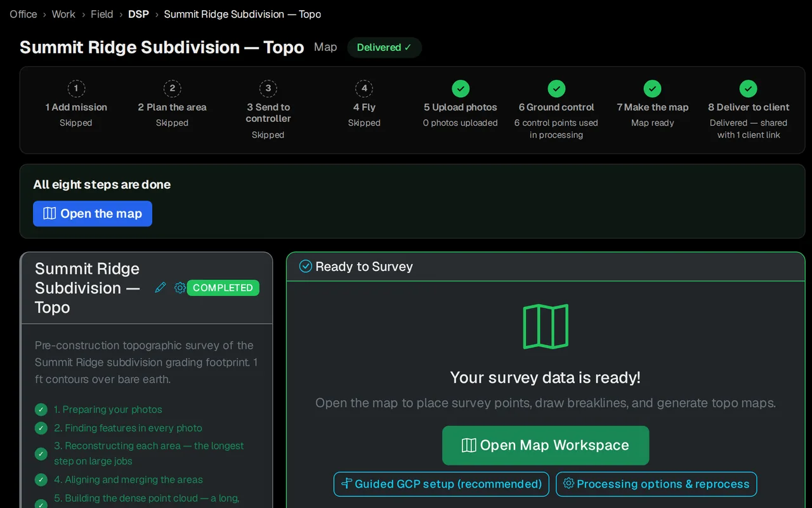Click the Ready to Survey check-circle icon
This screenshot has height=508, width=812.
[306, 266]
